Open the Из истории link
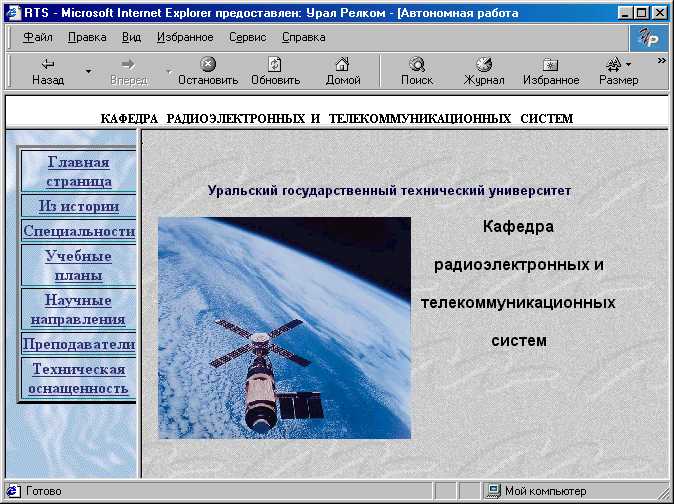The height and width of the screenshot is (504, 674). 79,206
